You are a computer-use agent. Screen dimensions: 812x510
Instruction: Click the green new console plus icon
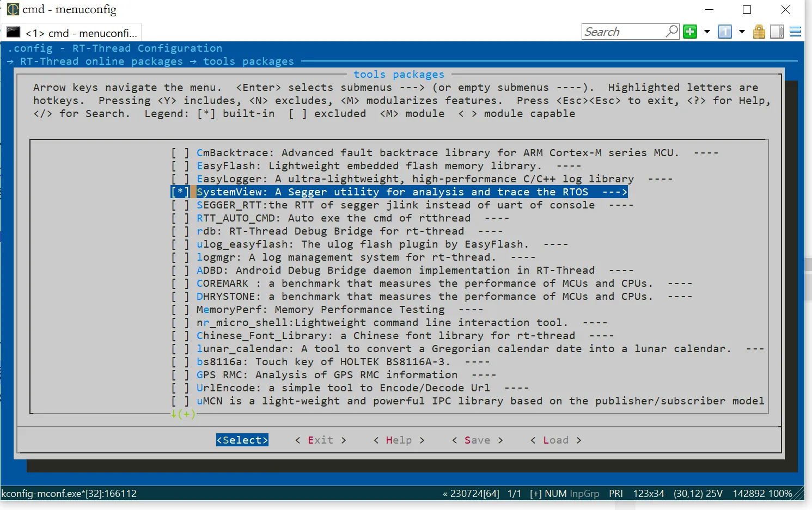(x=690, y=32)
